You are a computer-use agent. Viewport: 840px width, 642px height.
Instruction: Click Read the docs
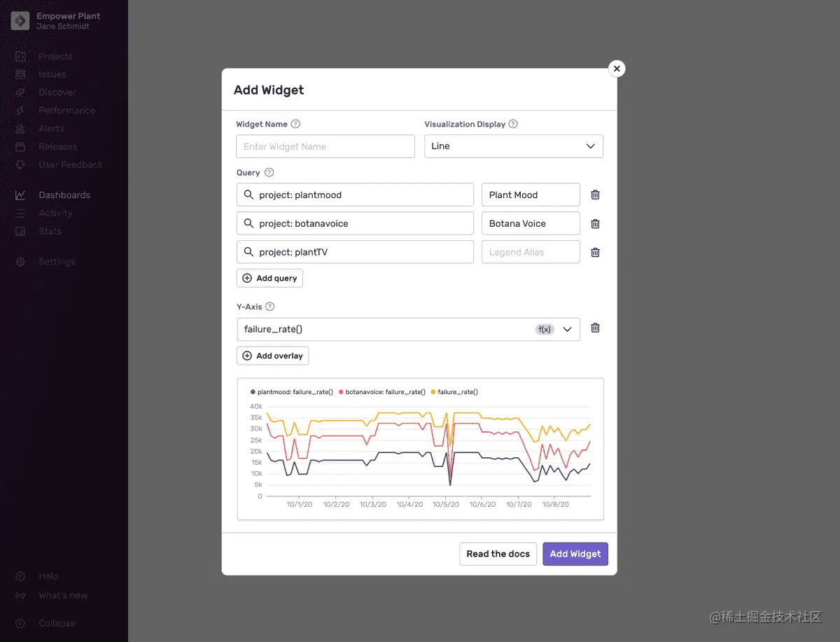pos(498,553)
